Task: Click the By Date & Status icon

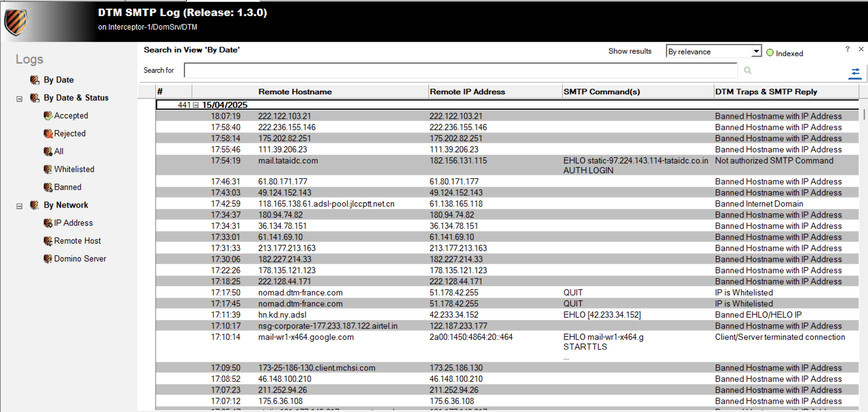Action: (x=35, y=98)
